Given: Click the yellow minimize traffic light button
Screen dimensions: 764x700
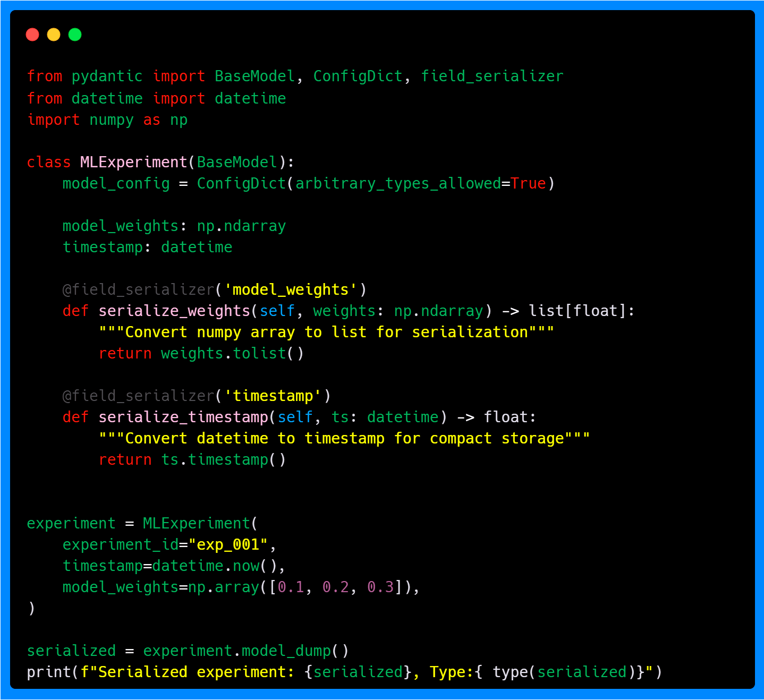Looking at the screenshot, I should (54, 34).
